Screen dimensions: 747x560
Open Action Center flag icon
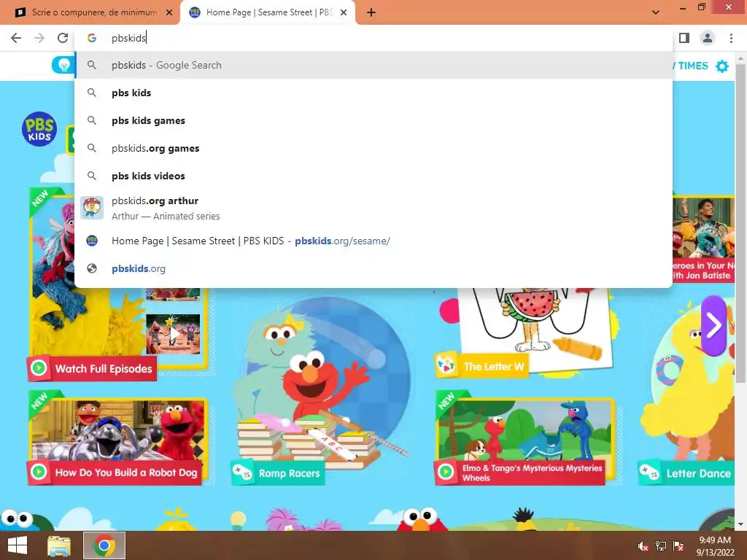678,546
